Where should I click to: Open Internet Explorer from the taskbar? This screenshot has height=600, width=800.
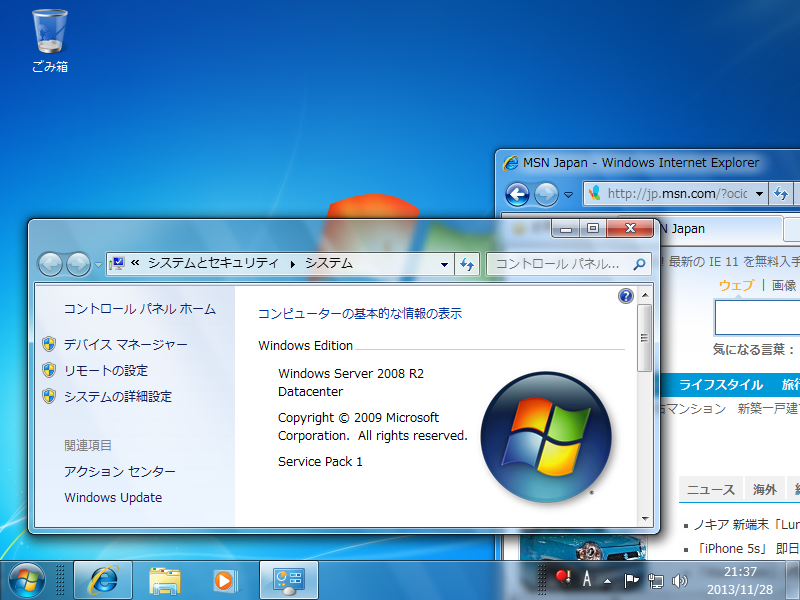103,580
